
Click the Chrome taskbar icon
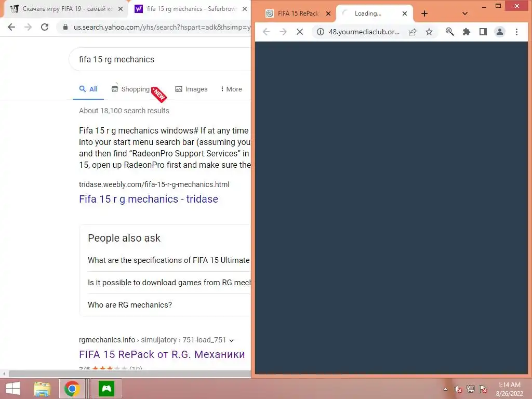point(72,389)
